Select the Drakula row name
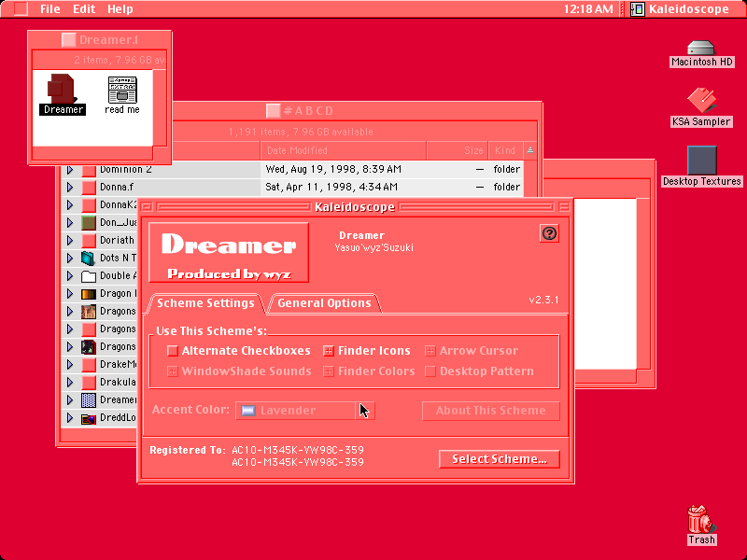 118,383
